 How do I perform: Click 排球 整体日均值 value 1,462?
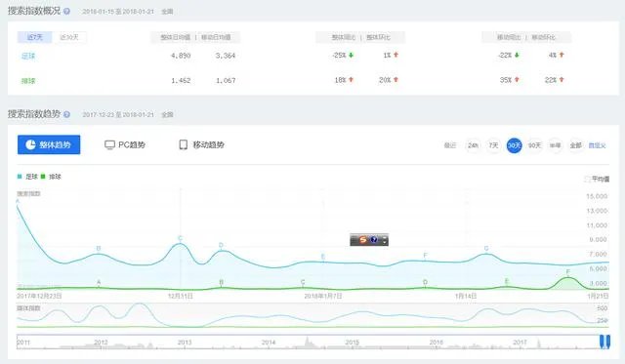pos(181,80)
